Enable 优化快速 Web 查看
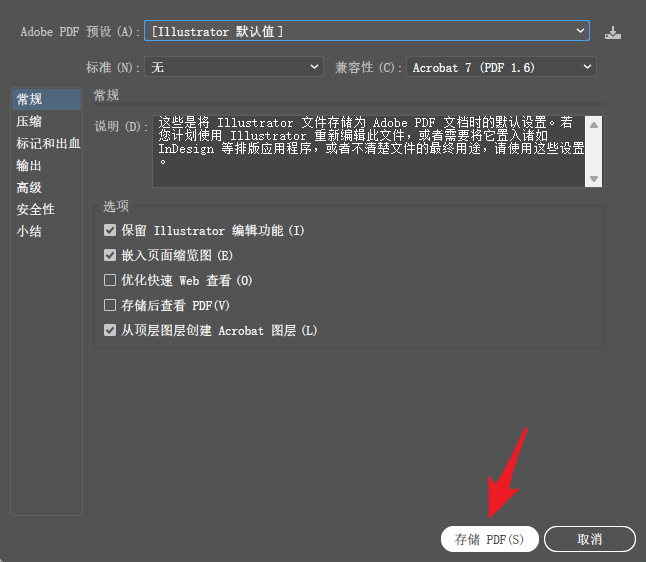 pos(110,280)
